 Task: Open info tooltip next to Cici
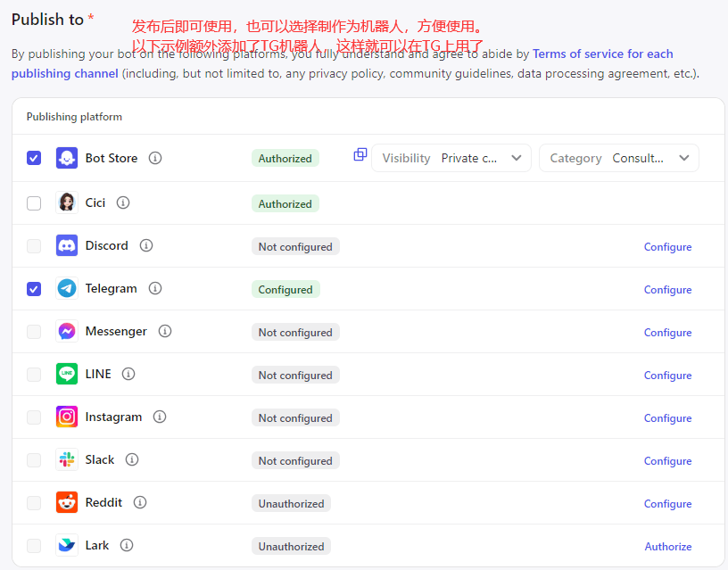[123, 202]
